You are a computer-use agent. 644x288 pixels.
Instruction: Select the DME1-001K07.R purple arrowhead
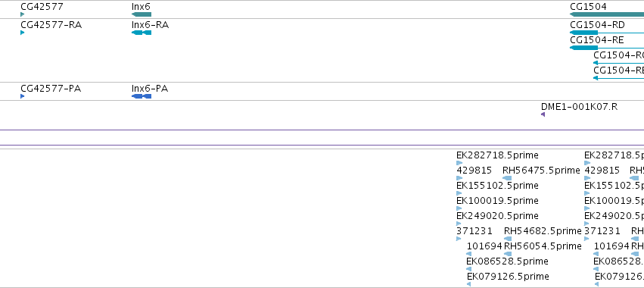543,114
